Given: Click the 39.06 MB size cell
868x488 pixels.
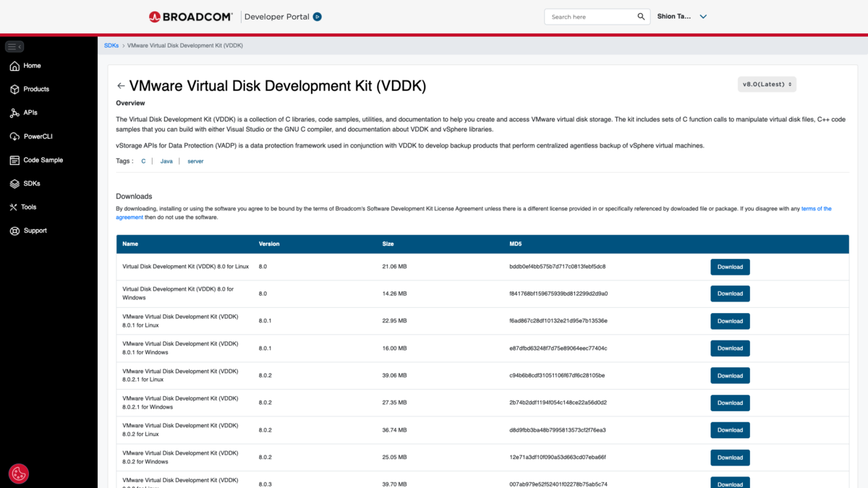Looking at the screenshot, I should tap(394, 376).
